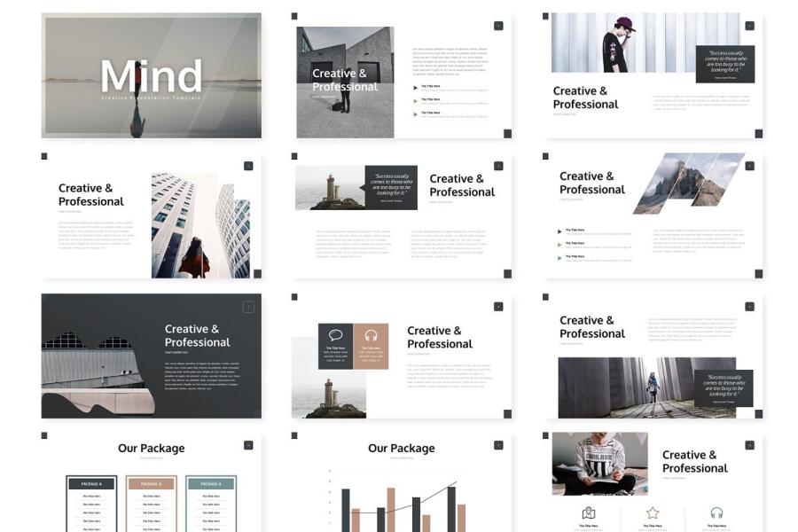Screen dimensions: 798x532
Task: Select the teal third package column header
Action: [x=210, y=483]
